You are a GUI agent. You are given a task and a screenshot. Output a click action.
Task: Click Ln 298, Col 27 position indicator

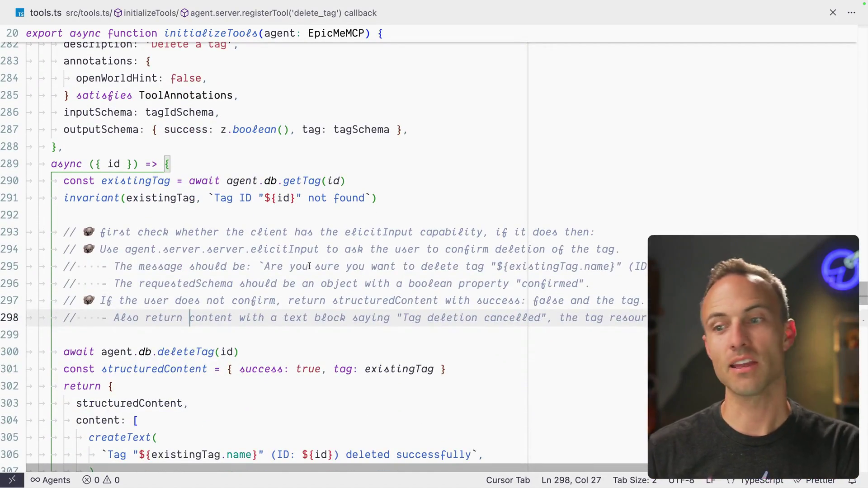[x=571, y=480]
